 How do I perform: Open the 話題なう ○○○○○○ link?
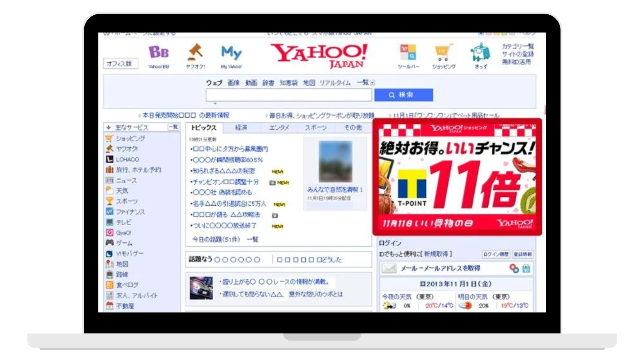click(224, 259)
